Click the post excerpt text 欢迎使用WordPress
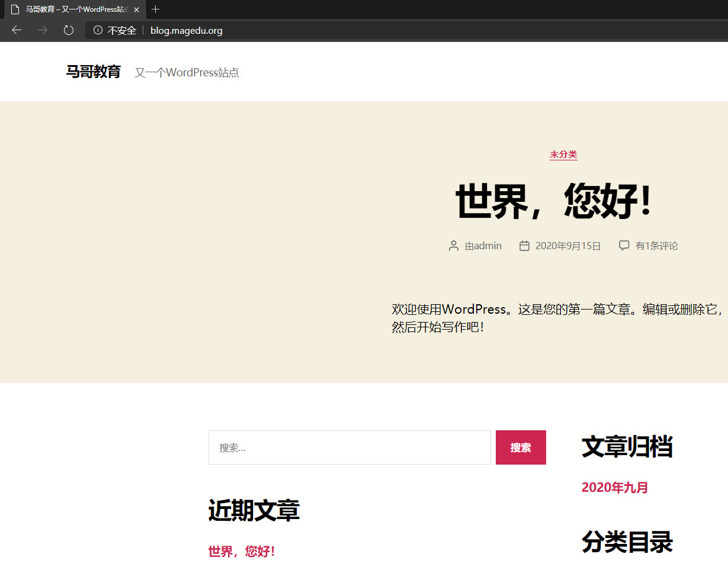Image resolution: width=728 pixels, height=567 pixels. pyautogui.click(x=557, y=318)
